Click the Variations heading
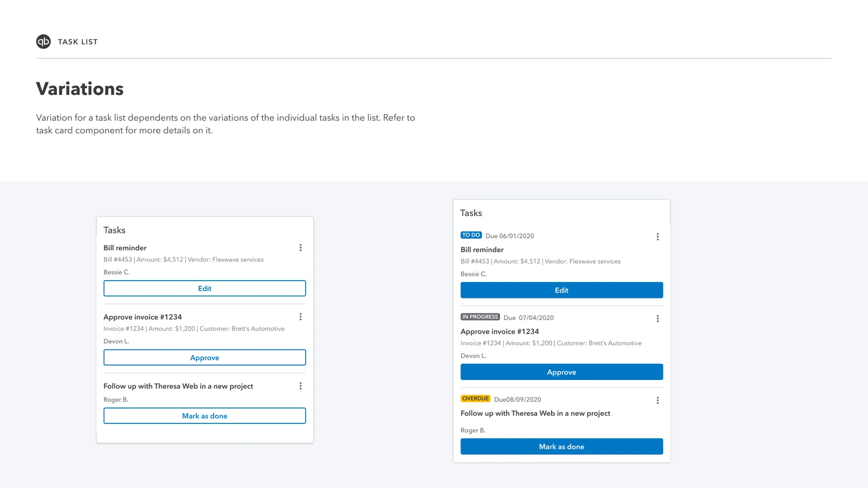This screenshot has width=868, height=488. pos(80,89)
